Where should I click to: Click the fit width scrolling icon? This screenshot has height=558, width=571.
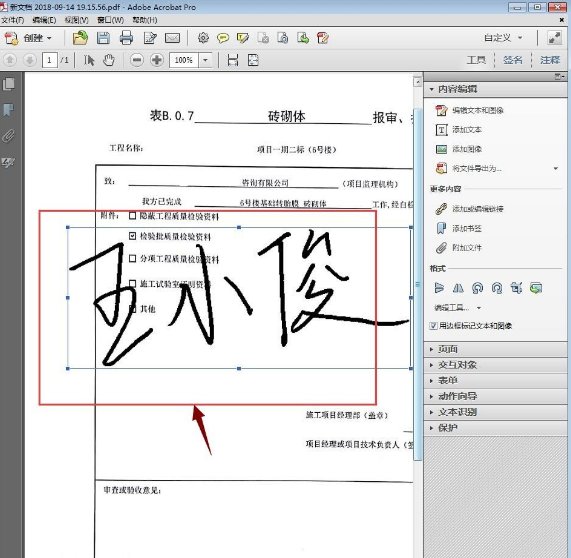click(233, 60)
